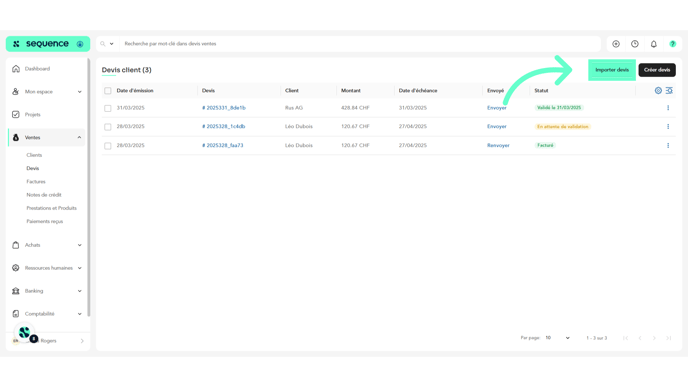Toggle the select-all checkbox in table header
The image size is (688, 387).
tap(108, 91)
